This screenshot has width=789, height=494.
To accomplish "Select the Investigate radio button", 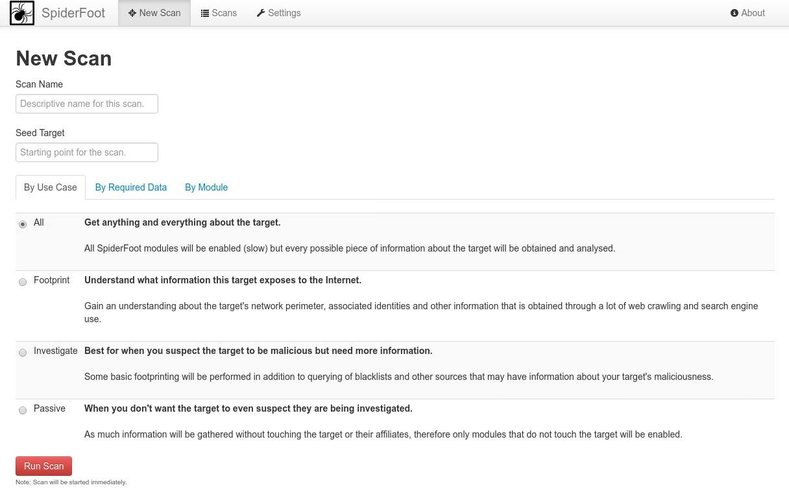I will tap(23, 353).
